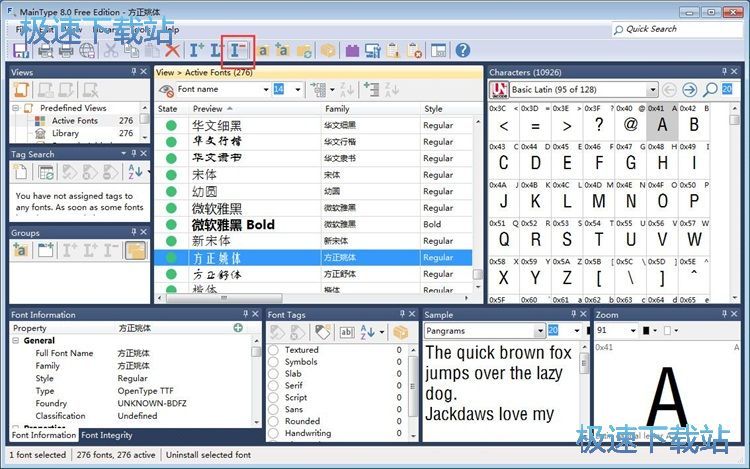Image resolution: width=750 pixels, height=469 pixels.
Task: Select character 'A' 0x41 in the Characters grid
Action: tap(662, 121)
